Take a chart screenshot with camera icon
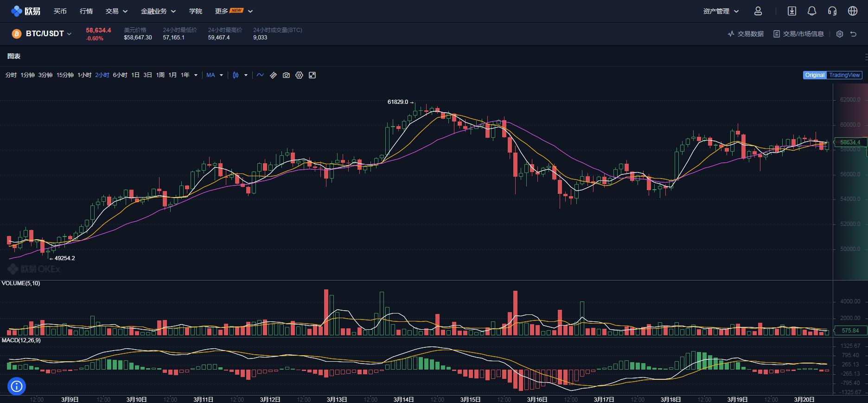 point(286,75)
